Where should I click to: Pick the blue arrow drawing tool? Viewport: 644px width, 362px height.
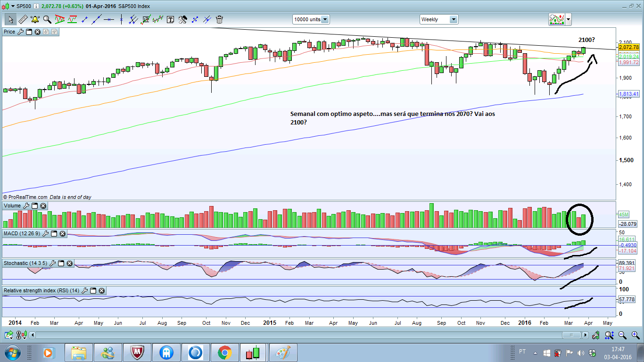click(x=195, y=19)
